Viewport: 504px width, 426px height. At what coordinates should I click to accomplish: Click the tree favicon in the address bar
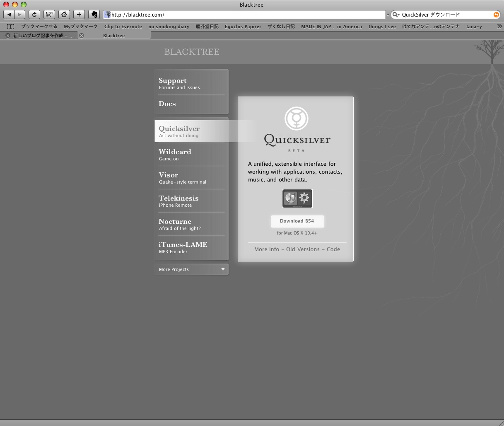[x=108, y=15]
